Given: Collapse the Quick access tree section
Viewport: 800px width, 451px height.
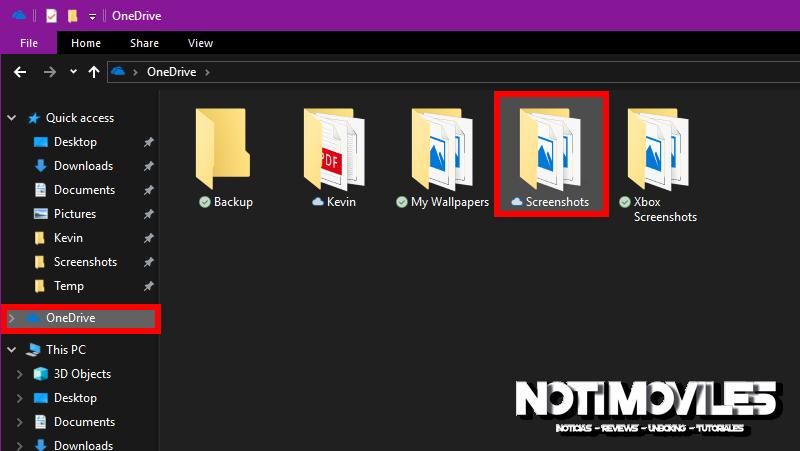Looking at the screenshot, I should [x=11, y=118].
